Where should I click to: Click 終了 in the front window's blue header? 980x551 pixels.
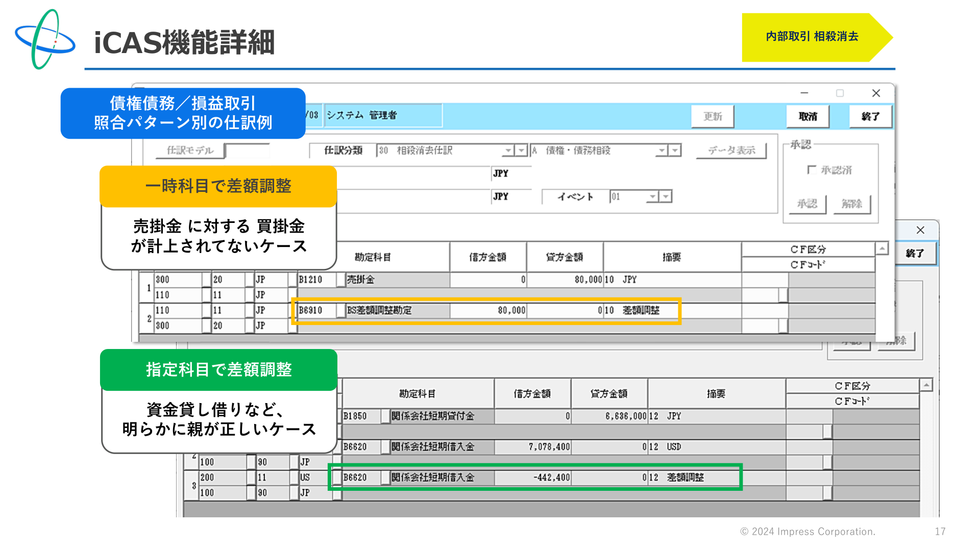871,116
